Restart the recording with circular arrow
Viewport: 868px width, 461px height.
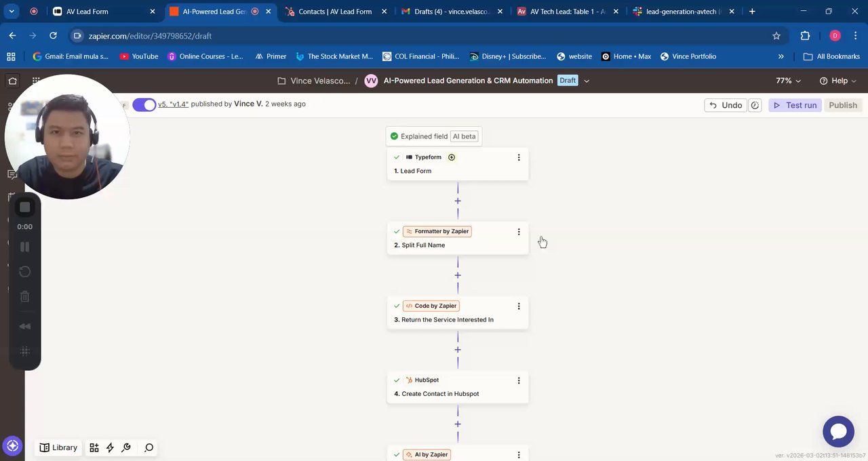[x=24, y=272]
